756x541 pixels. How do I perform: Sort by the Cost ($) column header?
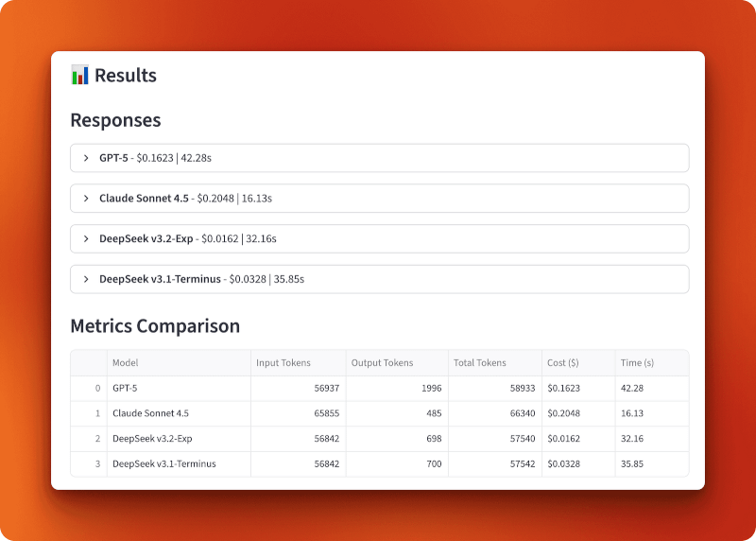(578, 363)
